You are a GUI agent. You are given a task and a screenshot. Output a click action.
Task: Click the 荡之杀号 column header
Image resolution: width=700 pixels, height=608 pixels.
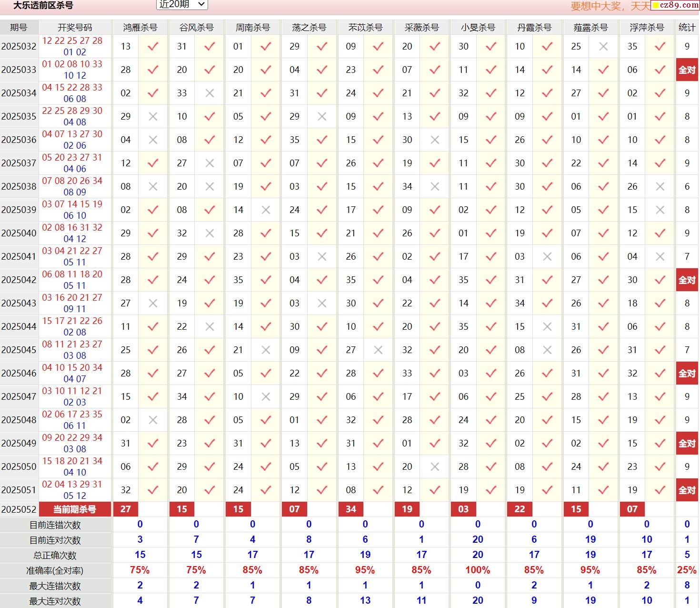[x=309, y=27]
